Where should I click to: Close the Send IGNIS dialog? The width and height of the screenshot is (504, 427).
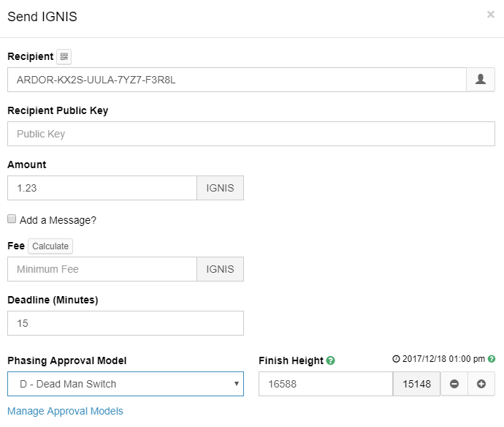tap(491, 14)
